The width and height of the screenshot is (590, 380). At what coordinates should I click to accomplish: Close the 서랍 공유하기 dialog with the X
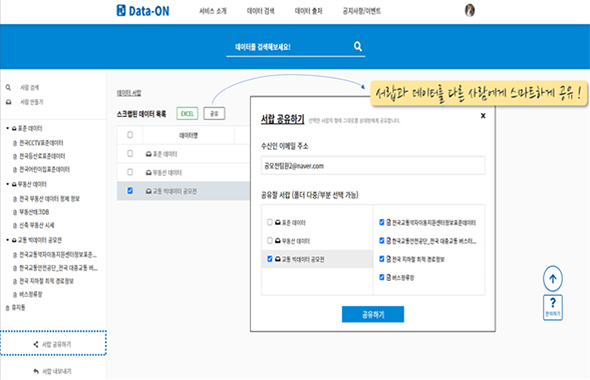pos(483,116)
